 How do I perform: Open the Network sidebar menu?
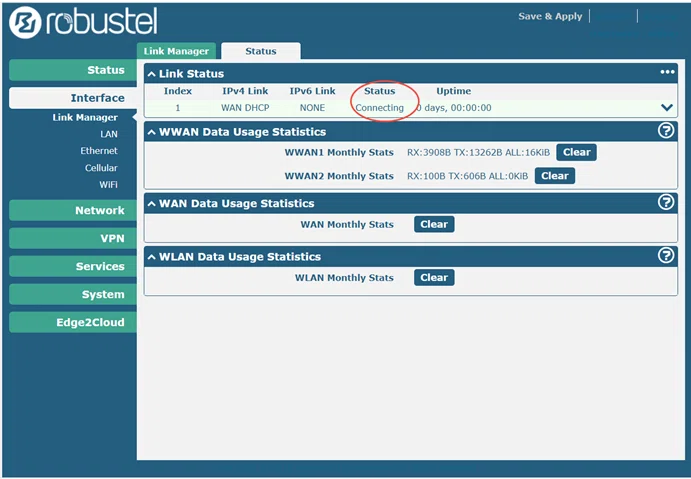(x=73, y=211)
